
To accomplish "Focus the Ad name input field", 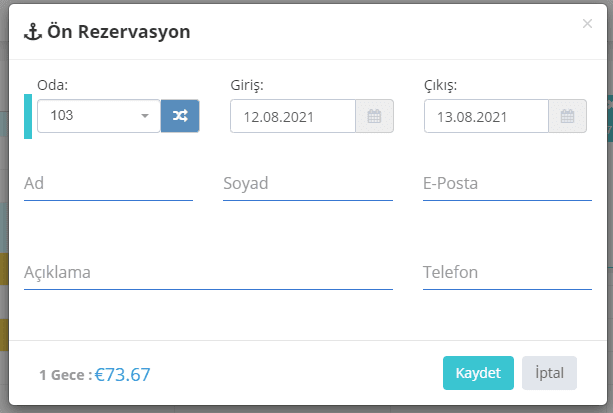I will (x=108, y=184).
